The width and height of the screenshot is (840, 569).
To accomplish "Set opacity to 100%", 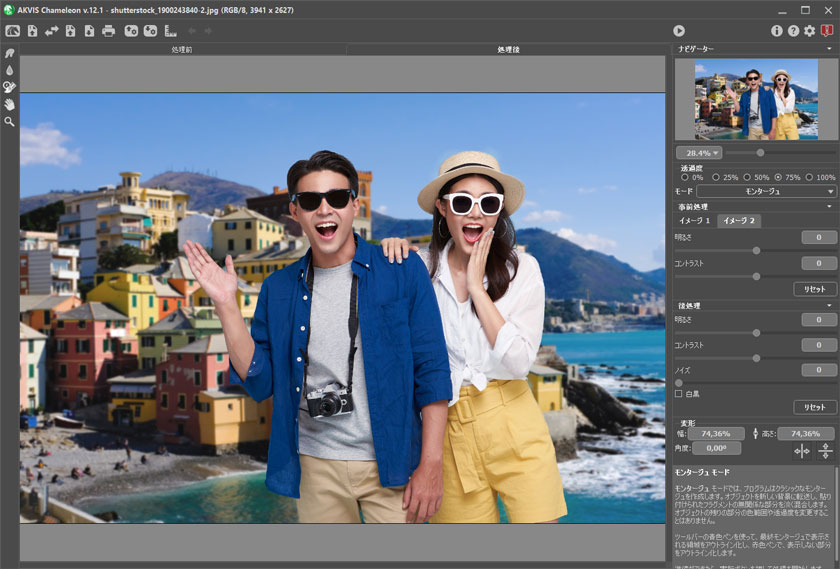I will (809, 177).
